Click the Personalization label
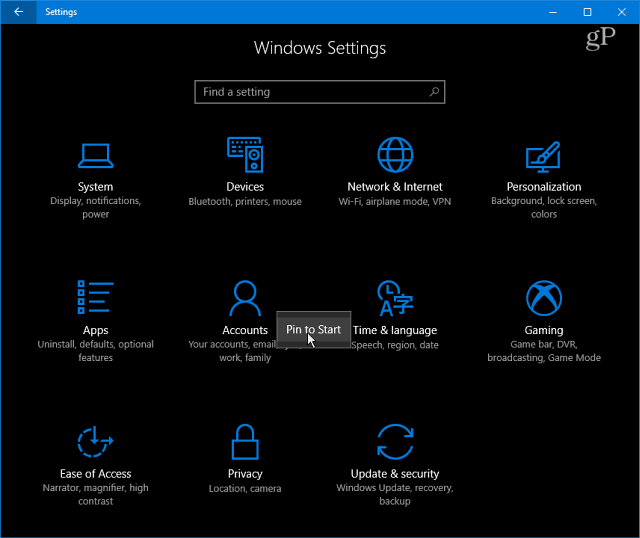640x538 pixels. [544, 187]
